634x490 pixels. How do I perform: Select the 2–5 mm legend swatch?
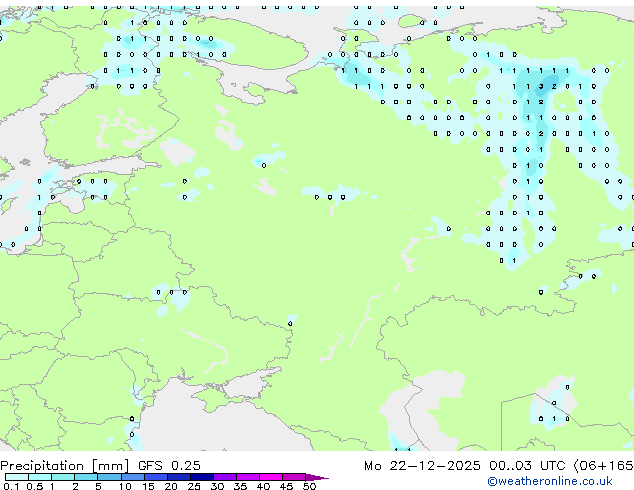86,477
